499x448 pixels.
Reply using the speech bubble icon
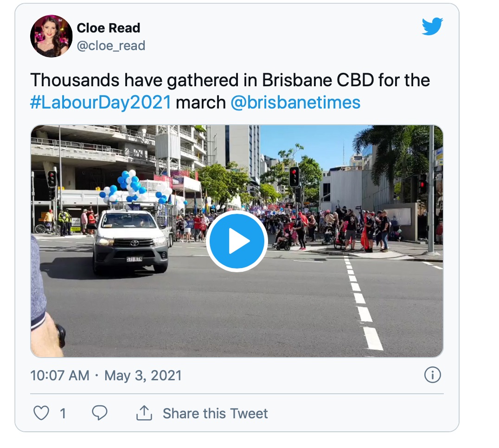click(x=100, y=413)
